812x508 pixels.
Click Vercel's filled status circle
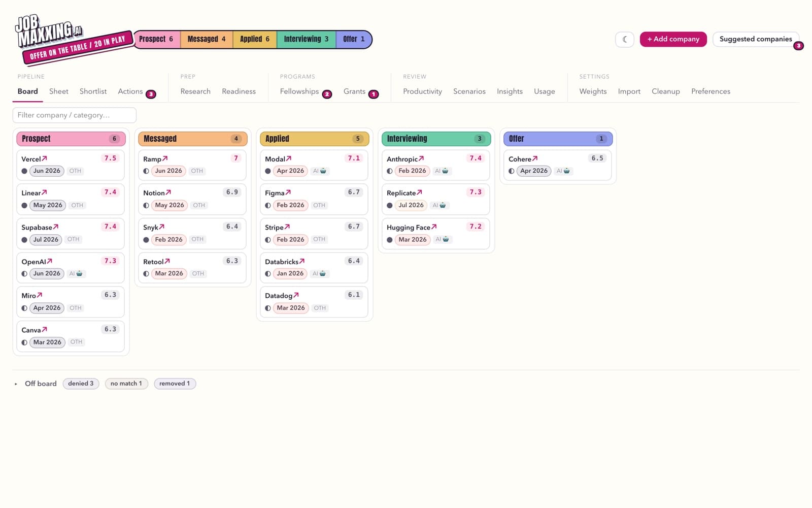point(24,171)
